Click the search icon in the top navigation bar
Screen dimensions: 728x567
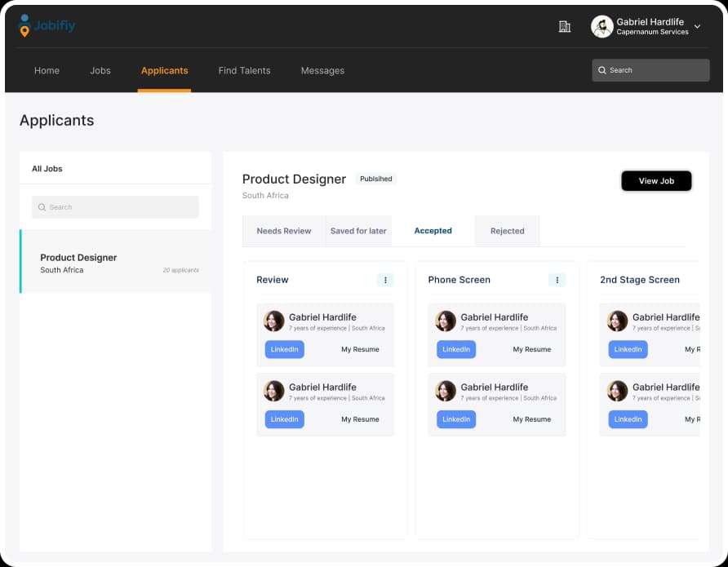[x=601, y=70]
